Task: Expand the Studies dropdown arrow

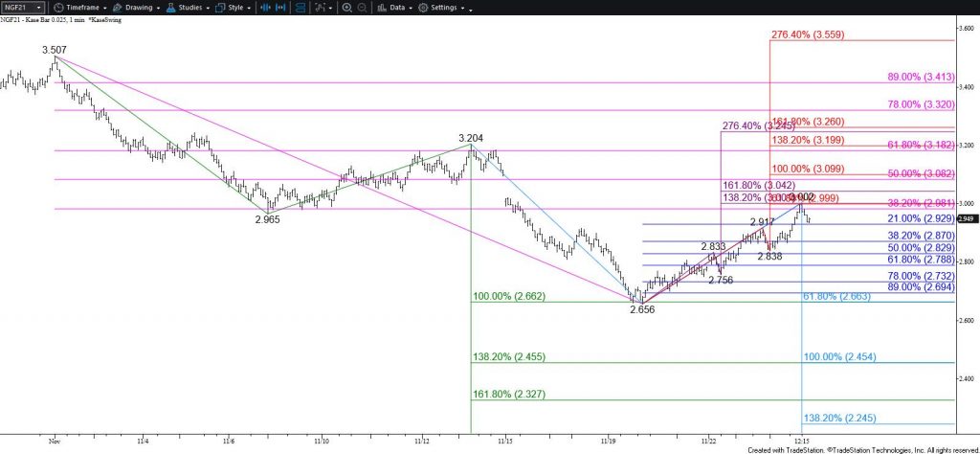Action: (x=208, y=8)
